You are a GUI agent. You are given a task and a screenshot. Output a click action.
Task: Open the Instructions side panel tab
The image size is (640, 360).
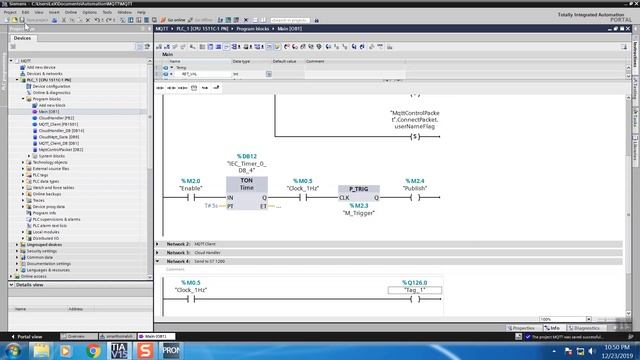[x=636, y=54]
